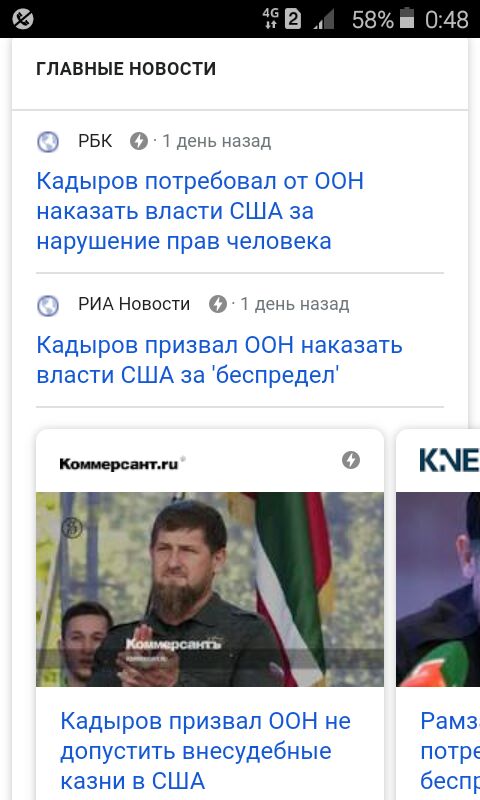
Task: Tap the AMP lightning icon beside РБК
Action: [x=138, y=141]
